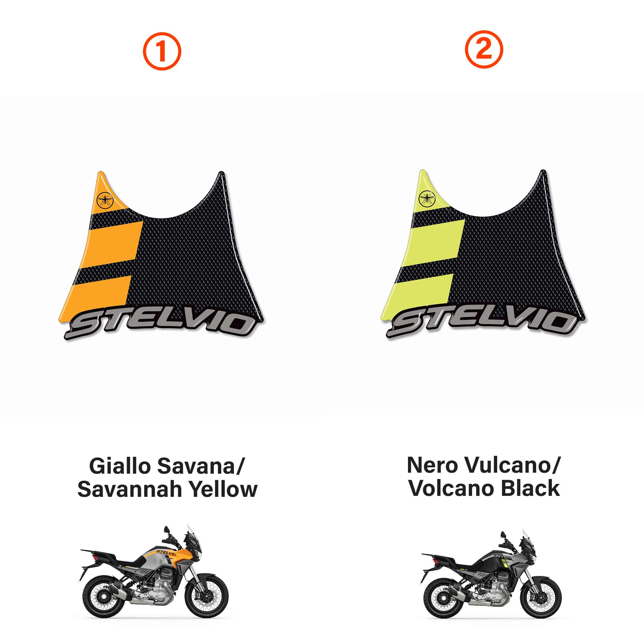Select the Nero Vulcano label text
Screen dimensions: 644x644
click(484, 465)
